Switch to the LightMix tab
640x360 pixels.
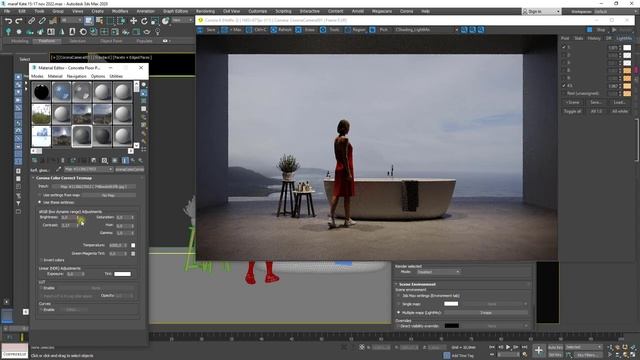624,38
